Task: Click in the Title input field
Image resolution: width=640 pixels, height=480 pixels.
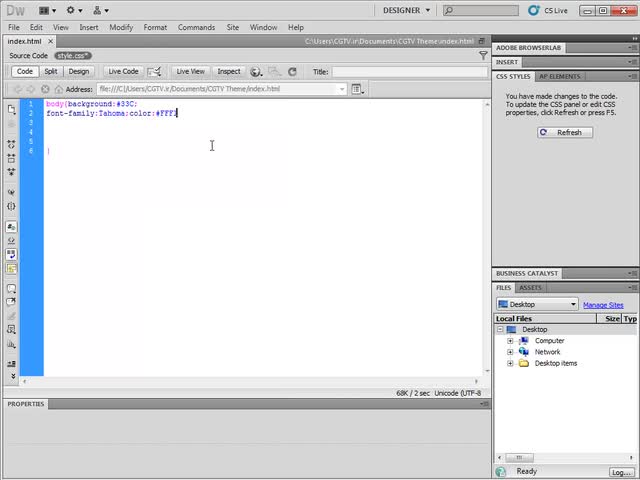Action: click(410, 72)
